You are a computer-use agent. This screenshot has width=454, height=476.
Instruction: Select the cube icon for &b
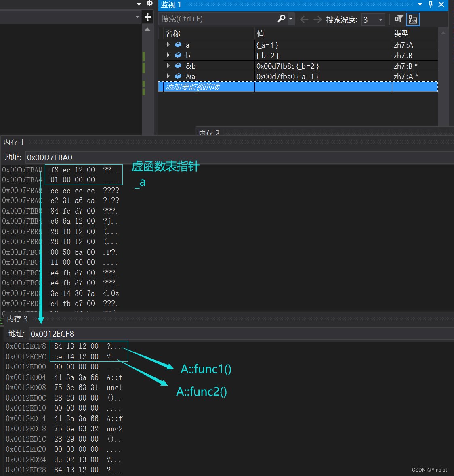(x=178, y=65)
